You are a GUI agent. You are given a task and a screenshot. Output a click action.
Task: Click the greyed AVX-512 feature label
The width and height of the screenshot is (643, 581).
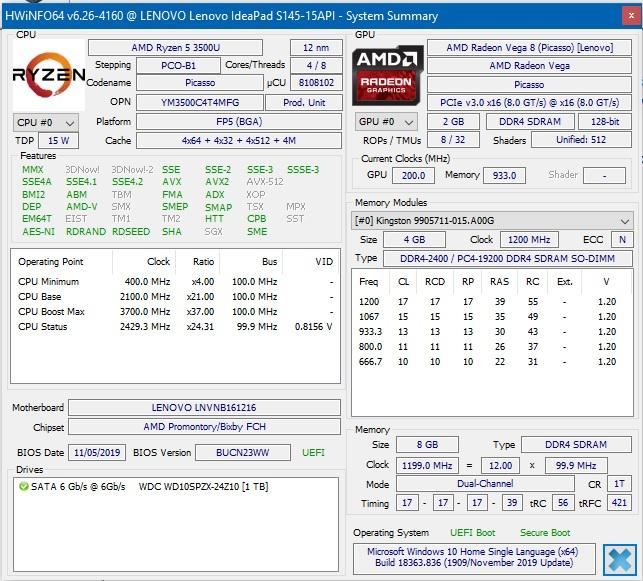[x=265, y=182]
